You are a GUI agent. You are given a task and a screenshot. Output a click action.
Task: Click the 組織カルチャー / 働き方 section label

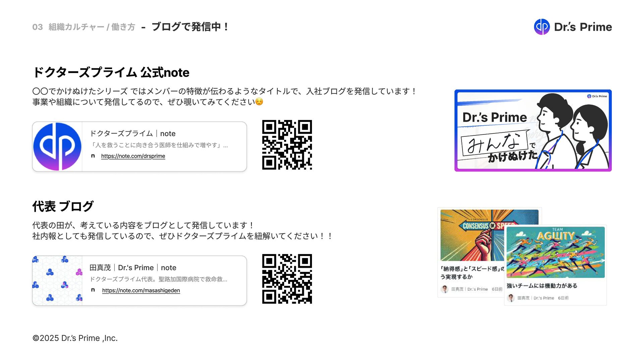pos(92,27)
